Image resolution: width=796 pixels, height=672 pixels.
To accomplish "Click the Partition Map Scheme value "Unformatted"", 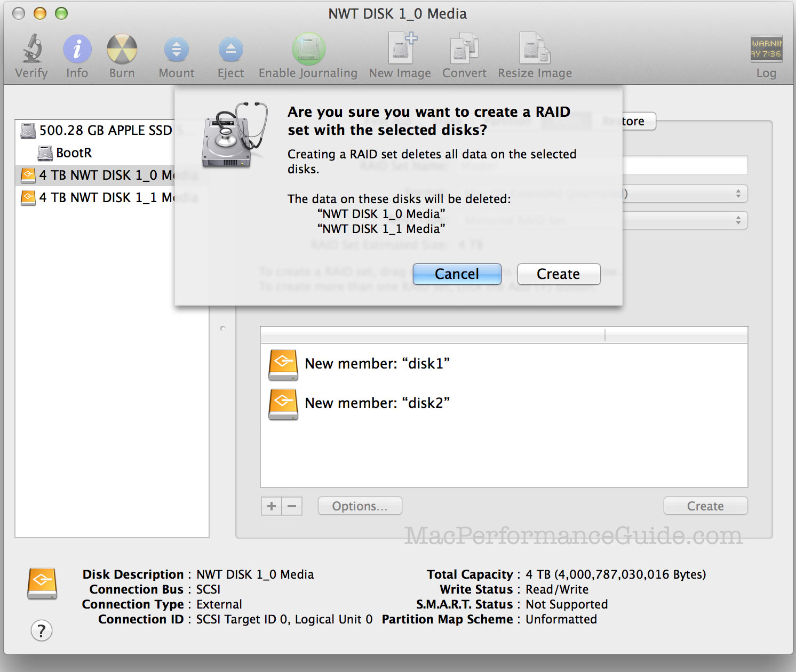I will tap(561, 619).
